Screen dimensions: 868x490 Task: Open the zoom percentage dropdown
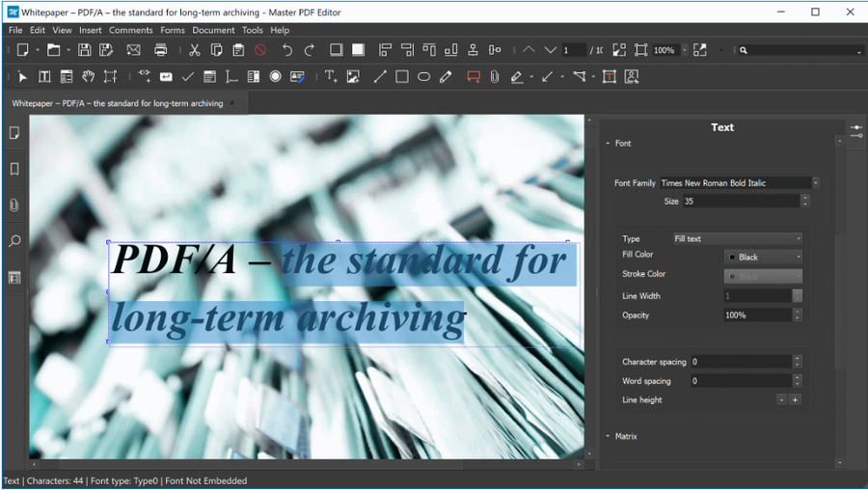pos(684,50)
